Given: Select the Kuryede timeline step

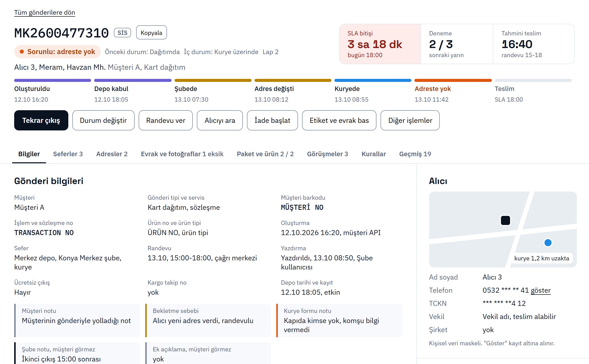Looking at the screenshot, I should 373,91.
